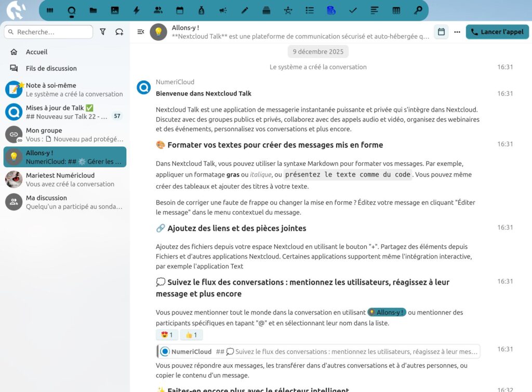This screenshot has width=532, height=392.
Task: Click the notepad avatar of Note à soi-même
Action: point(14,89)
